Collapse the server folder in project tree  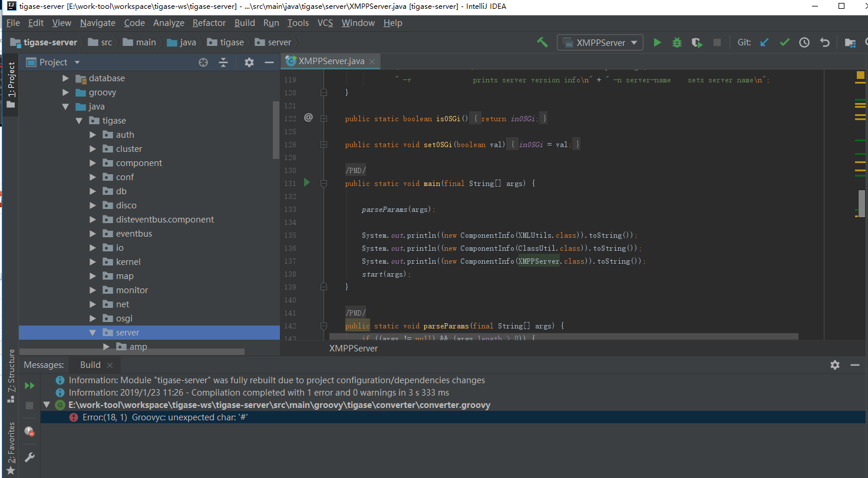point(93,333)
